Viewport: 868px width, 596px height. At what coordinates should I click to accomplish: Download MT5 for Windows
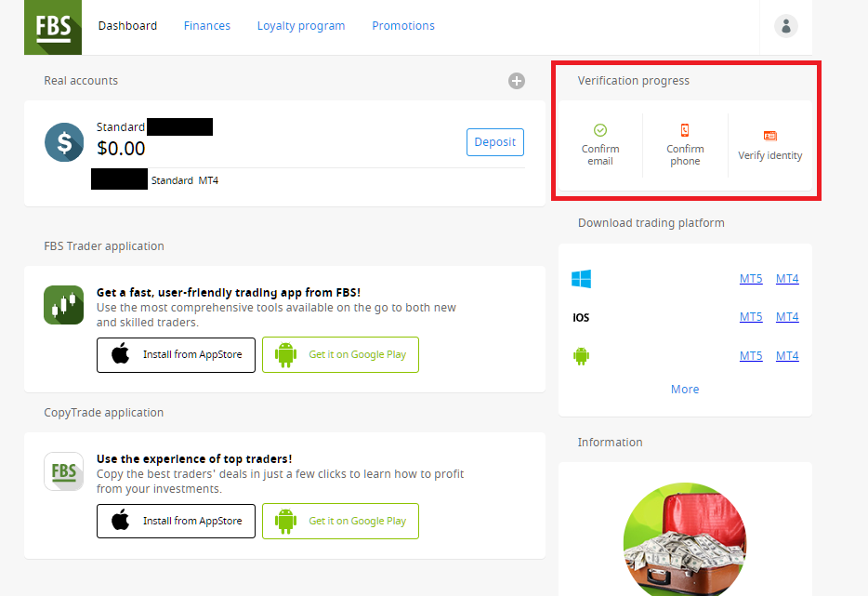[751, 279]
